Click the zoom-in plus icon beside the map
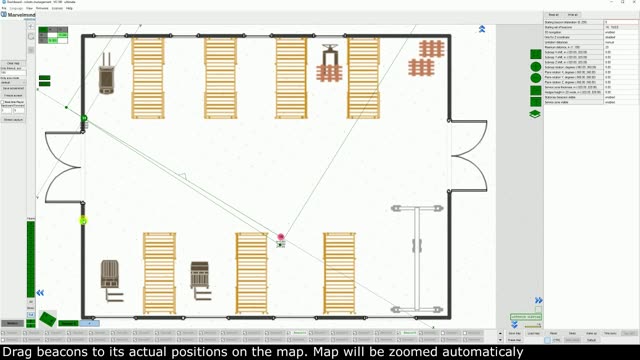The image size is (640, 360). 31,27
